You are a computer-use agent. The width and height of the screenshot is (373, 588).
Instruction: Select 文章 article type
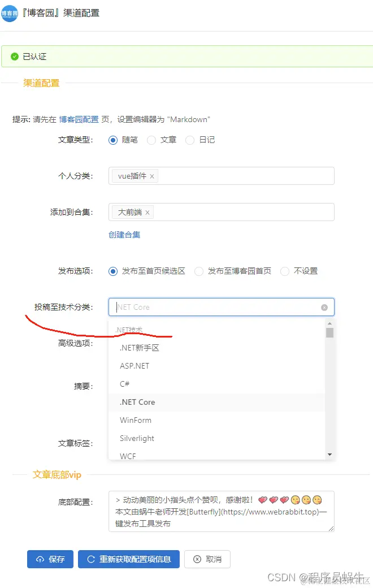(151, 140)
